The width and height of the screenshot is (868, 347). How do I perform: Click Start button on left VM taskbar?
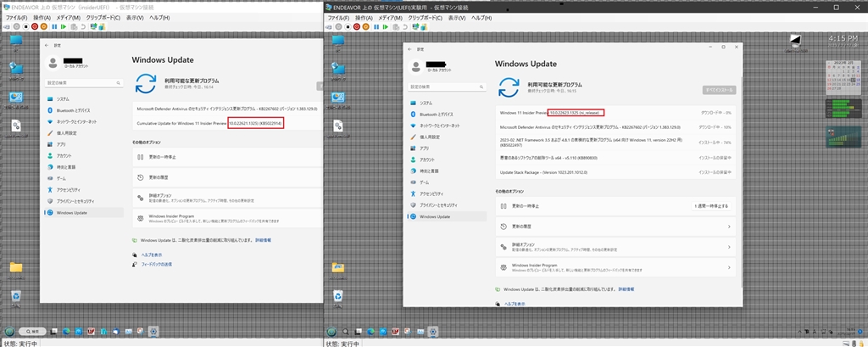click(x=8, y=332)
